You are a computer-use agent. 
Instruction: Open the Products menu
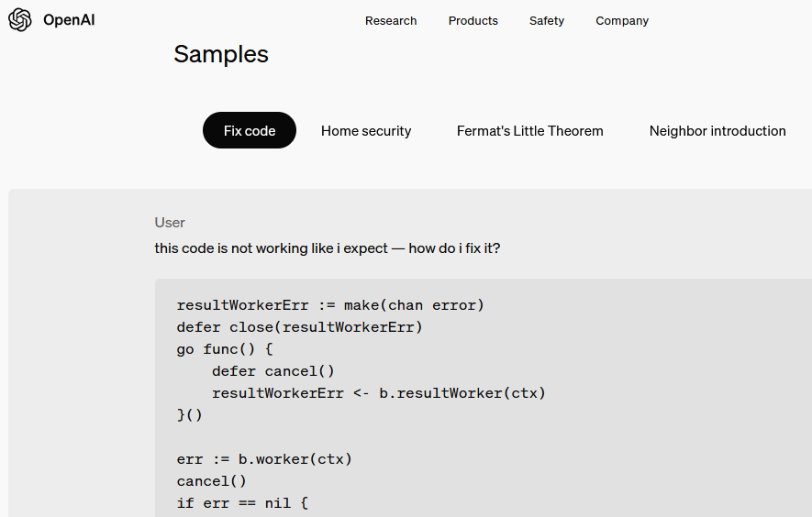point(473,21)
